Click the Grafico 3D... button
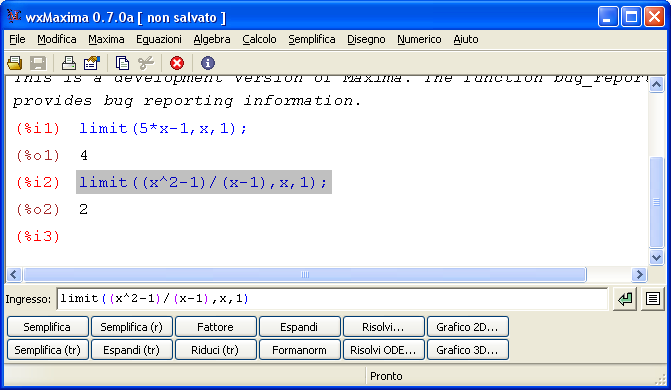 (467, 350)
